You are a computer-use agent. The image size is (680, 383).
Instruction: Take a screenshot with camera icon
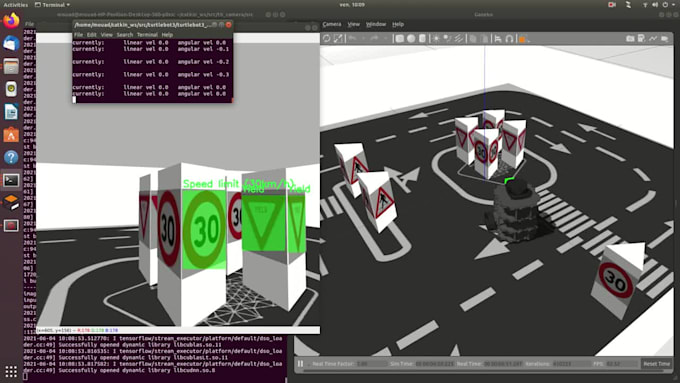coord(630,39)
